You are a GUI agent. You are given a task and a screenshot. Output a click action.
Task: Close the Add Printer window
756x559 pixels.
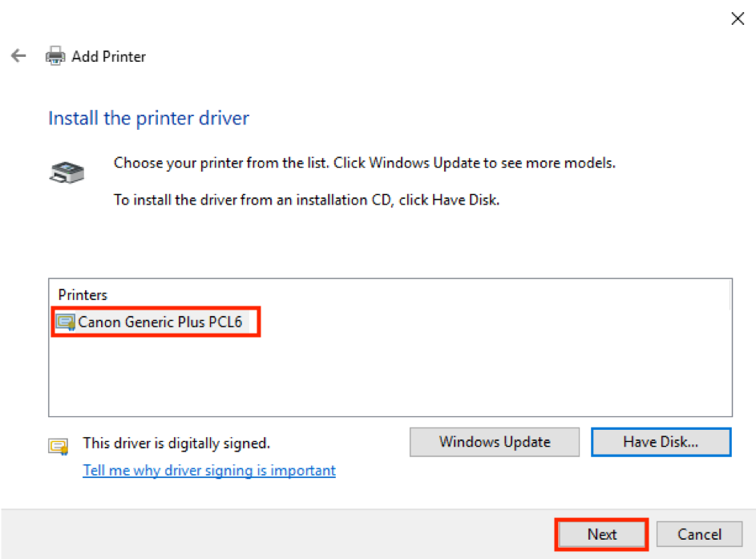[x=737, y=19]
